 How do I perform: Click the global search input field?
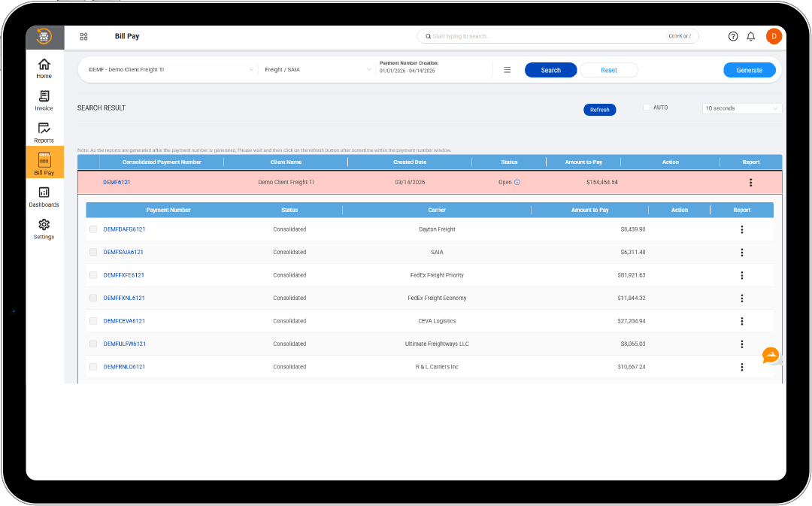[558, 36]
